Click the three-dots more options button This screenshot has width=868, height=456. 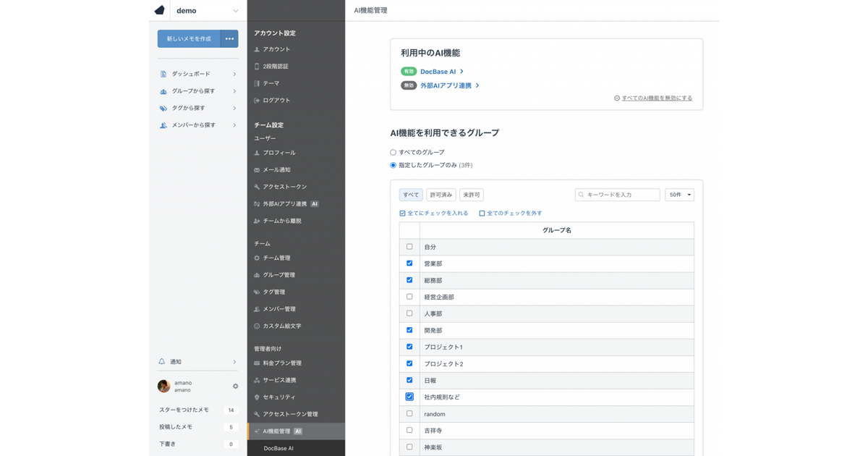click(229, 39)
